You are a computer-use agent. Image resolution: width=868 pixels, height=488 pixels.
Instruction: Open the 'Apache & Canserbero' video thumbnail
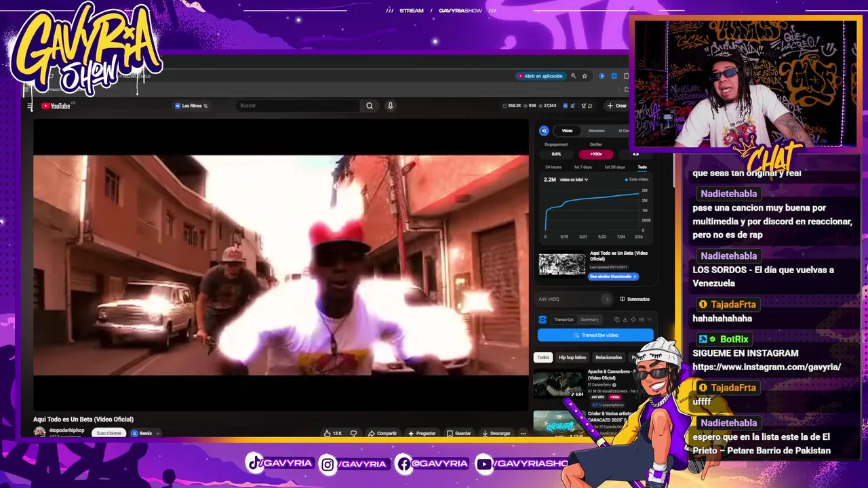(558, 385)
